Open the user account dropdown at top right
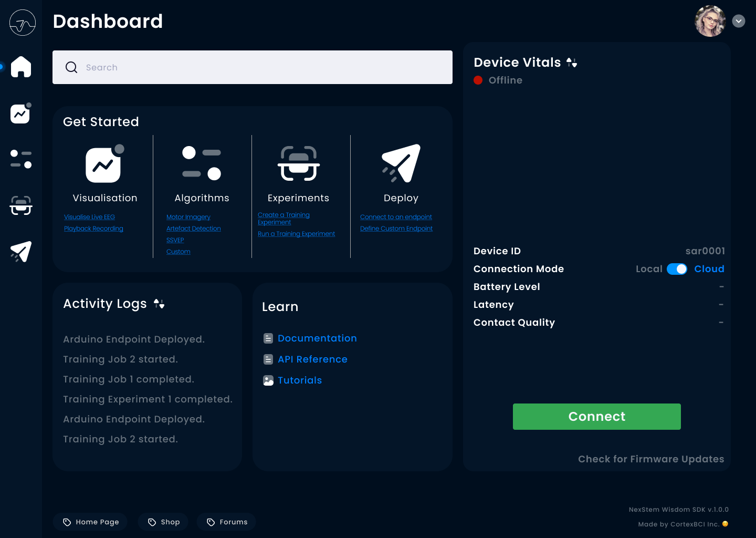 tap(738, 21)
